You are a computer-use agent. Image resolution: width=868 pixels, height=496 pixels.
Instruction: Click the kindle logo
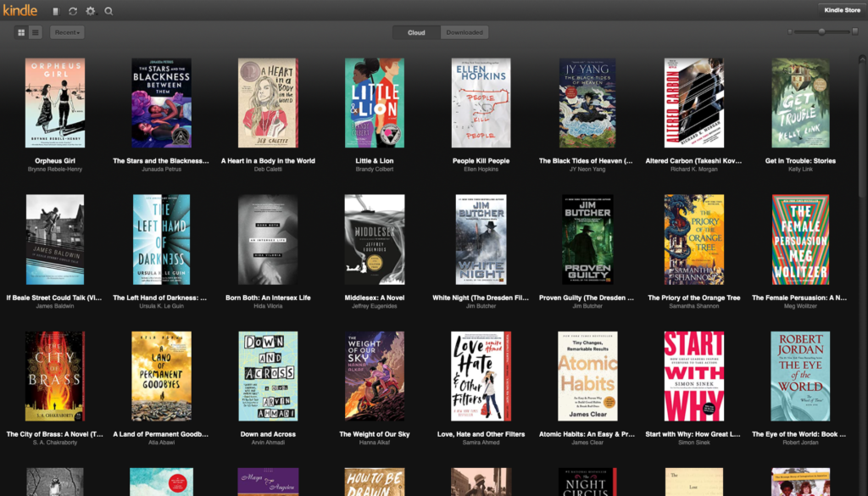coord(19,11)
